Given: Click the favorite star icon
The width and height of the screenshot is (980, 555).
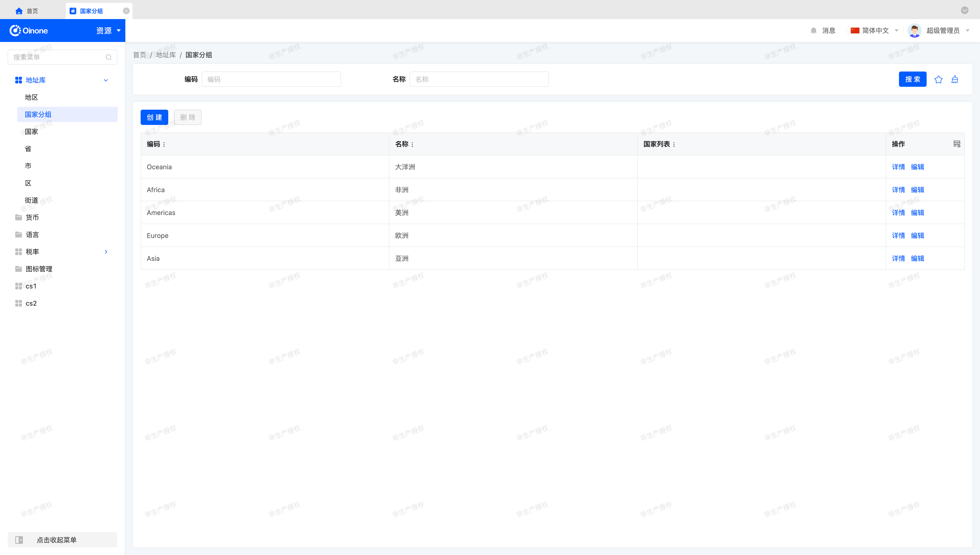Looking at the screenshot, I should pos(938,79).
